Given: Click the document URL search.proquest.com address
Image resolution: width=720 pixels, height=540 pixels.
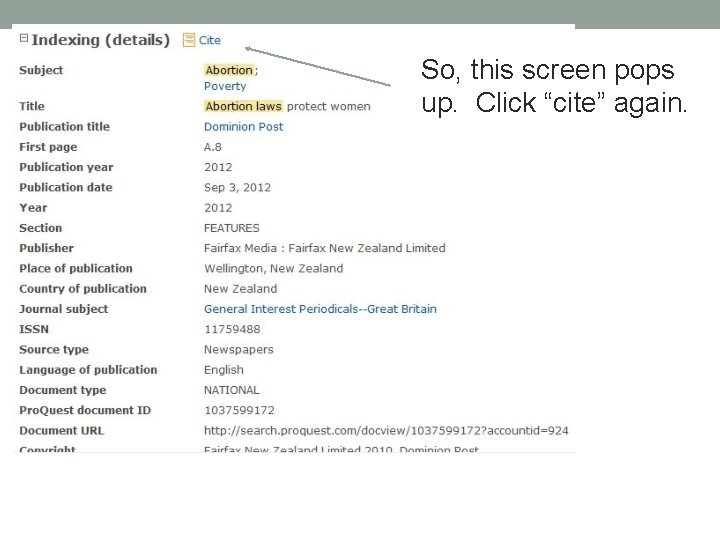Looking at the screenshot, I should point(386,431).
